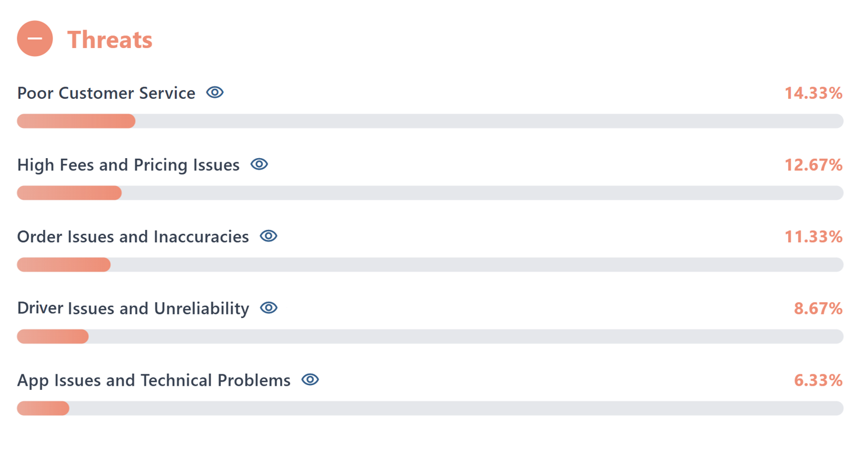Select the Driver Issues and Unreliability label
Screen dimensions: 868x452
click(x=133, y=309)
